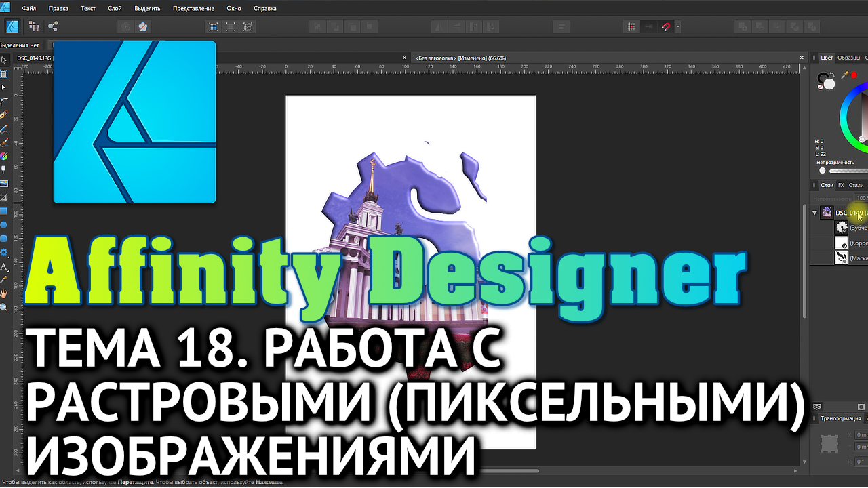
Task: Select the Node tool
Action: coord(4,87)
